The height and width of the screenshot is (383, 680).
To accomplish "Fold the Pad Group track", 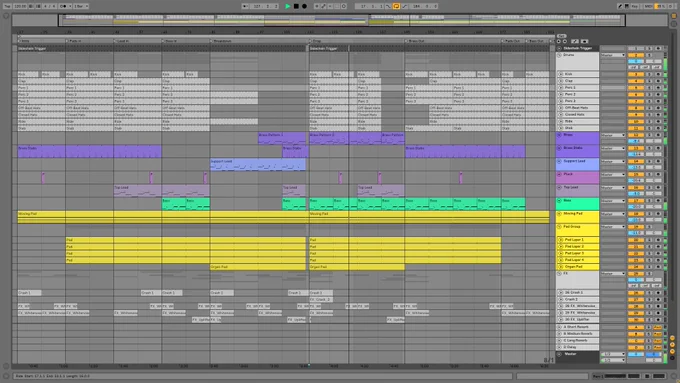I will pos(559,227).
